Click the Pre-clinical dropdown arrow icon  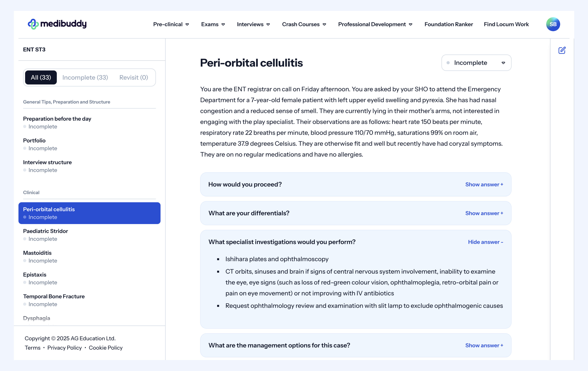(x=187, y=24)
